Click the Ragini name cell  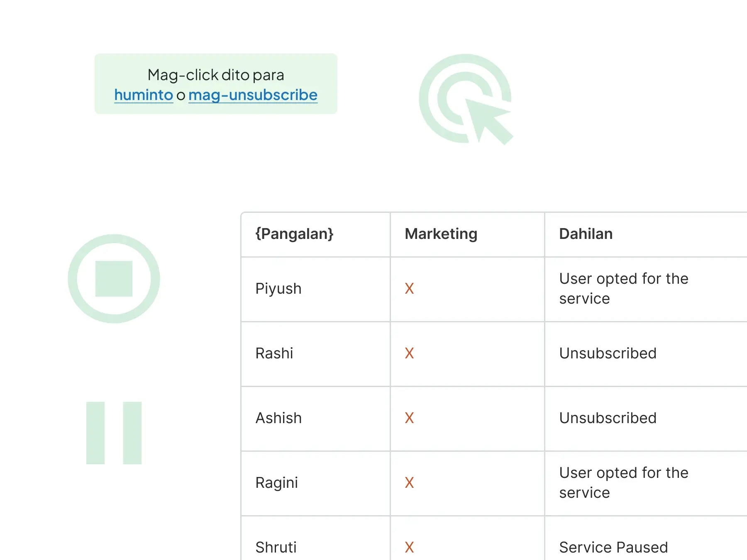point(277,483)
